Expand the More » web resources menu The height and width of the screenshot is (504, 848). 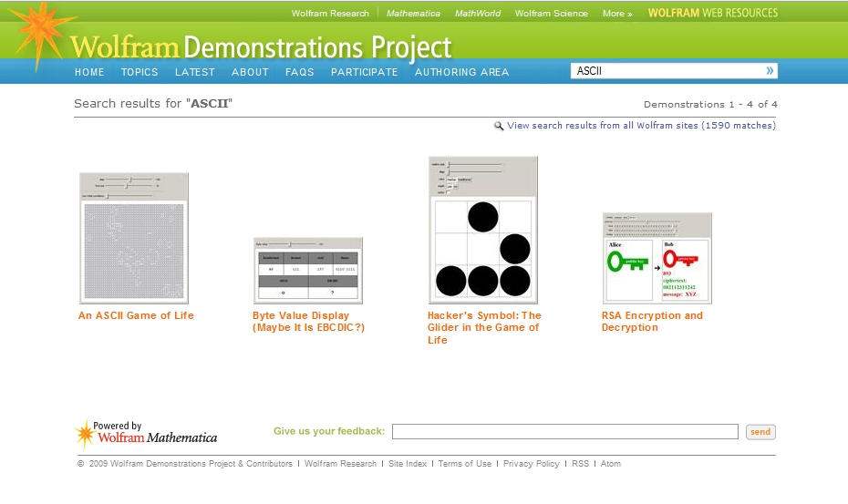coord(617,14)
